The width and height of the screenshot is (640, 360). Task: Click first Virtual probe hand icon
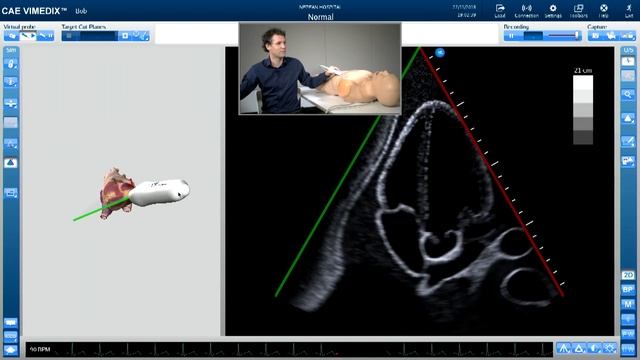click(x=11, y=36)
